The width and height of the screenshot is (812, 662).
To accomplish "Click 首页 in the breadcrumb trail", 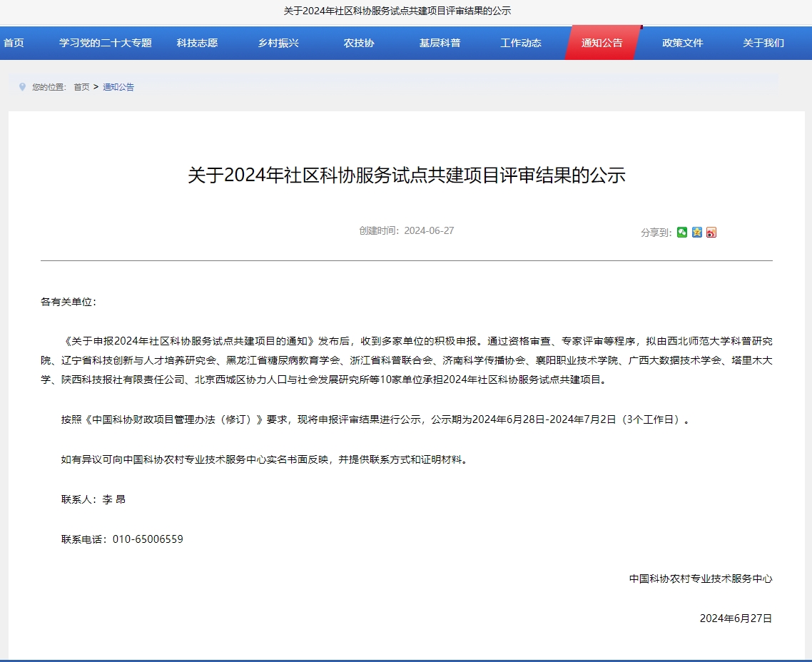I will (81, 86).
